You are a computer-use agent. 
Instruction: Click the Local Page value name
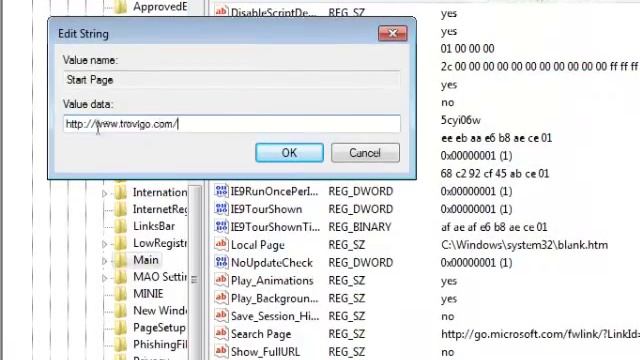coord(258,245)
